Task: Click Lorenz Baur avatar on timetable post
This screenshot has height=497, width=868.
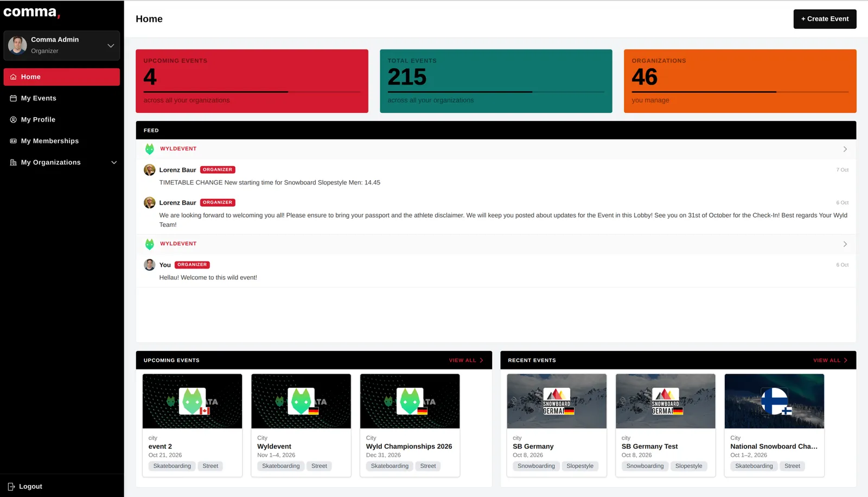Action: click(x=150, y=170)
